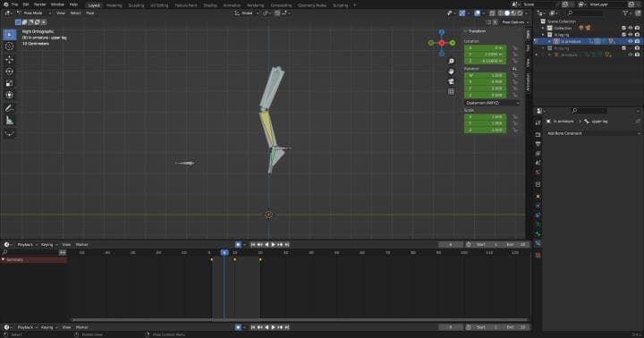Image resolution: width=644 pixels, height=338 pixels.
Task: Select the Select Box tool
Action: pyautogui.click(x=9, y=35)
